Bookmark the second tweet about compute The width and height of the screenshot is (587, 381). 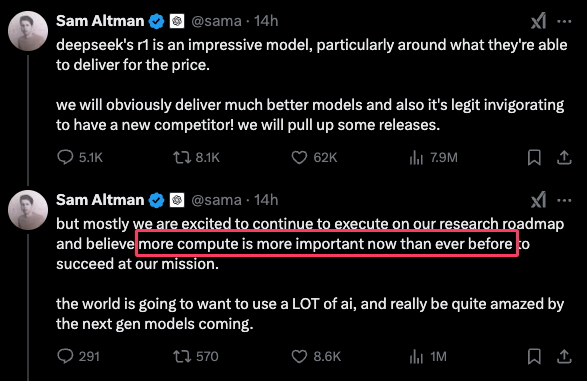[534, 357]
